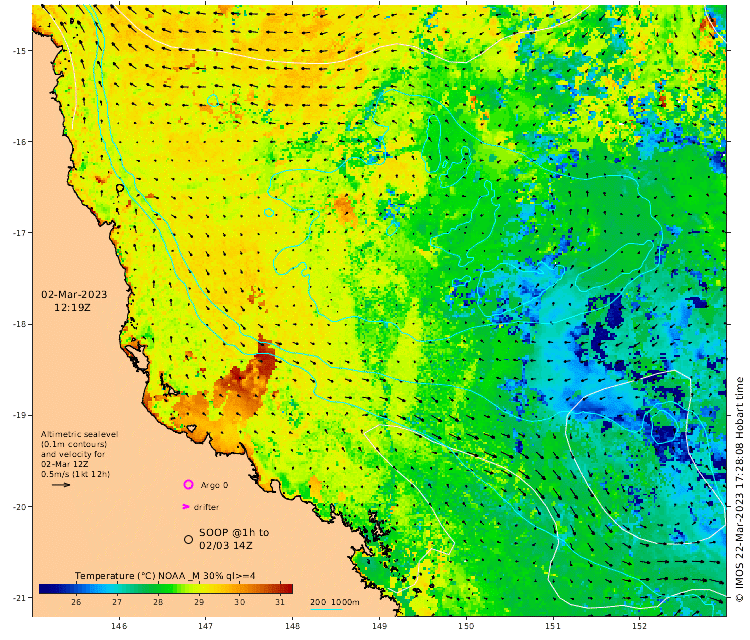Click latitude axis label -16
The width and height of the screenshot is (750, 640).
(x=19, y=142)
